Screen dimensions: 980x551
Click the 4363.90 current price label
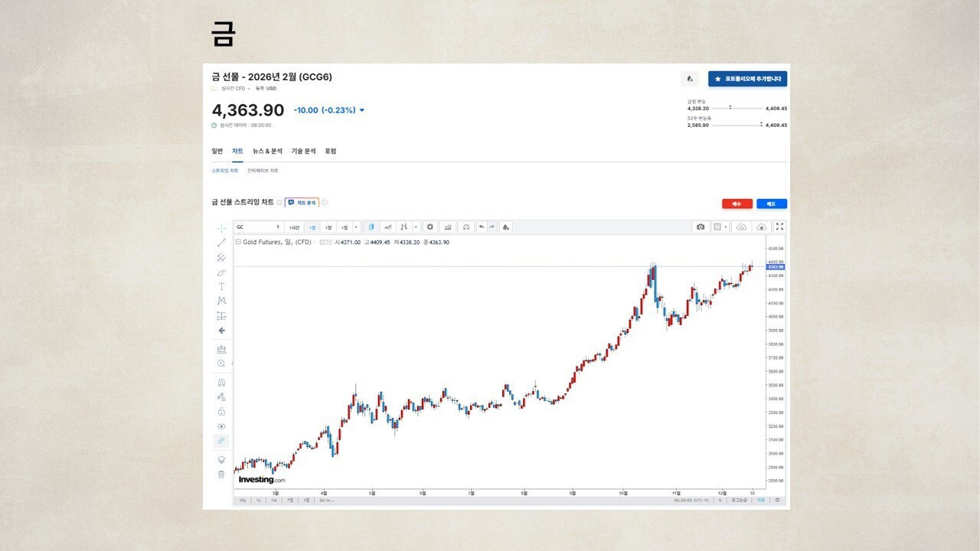pos(776,267)
